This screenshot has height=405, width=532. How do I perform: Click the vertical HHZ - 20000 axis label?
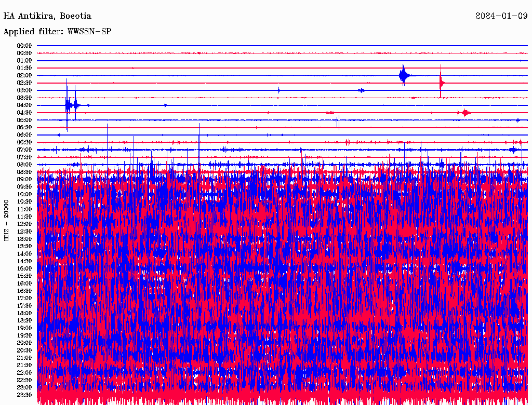click(7, 220)
